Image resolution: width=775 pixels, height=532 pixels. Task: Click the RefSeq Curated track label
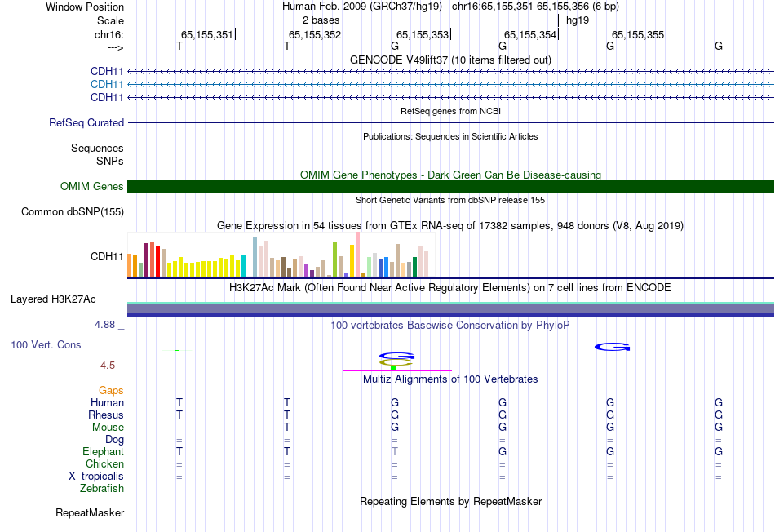86,122
